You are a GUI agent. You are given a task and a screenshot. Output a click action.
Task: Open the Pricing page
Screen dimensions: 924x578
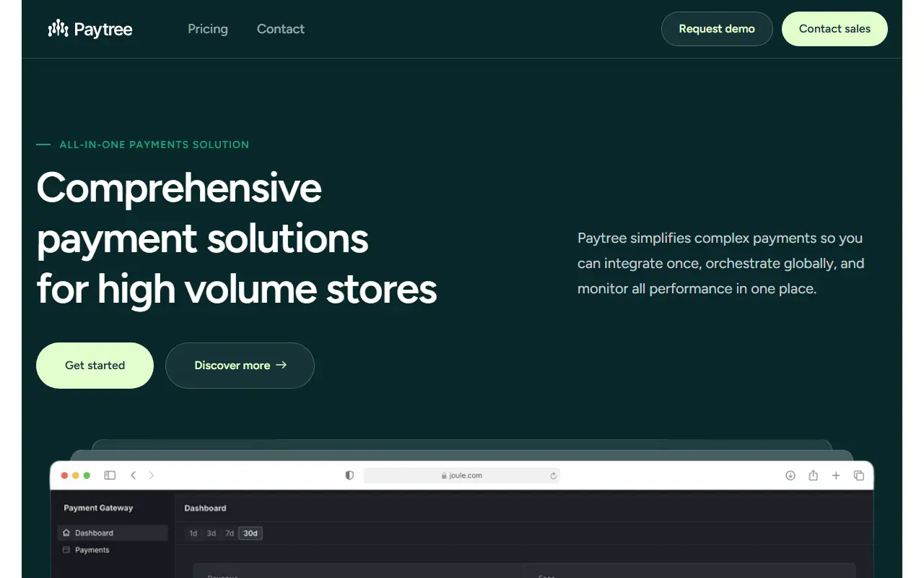click(208, 29)
